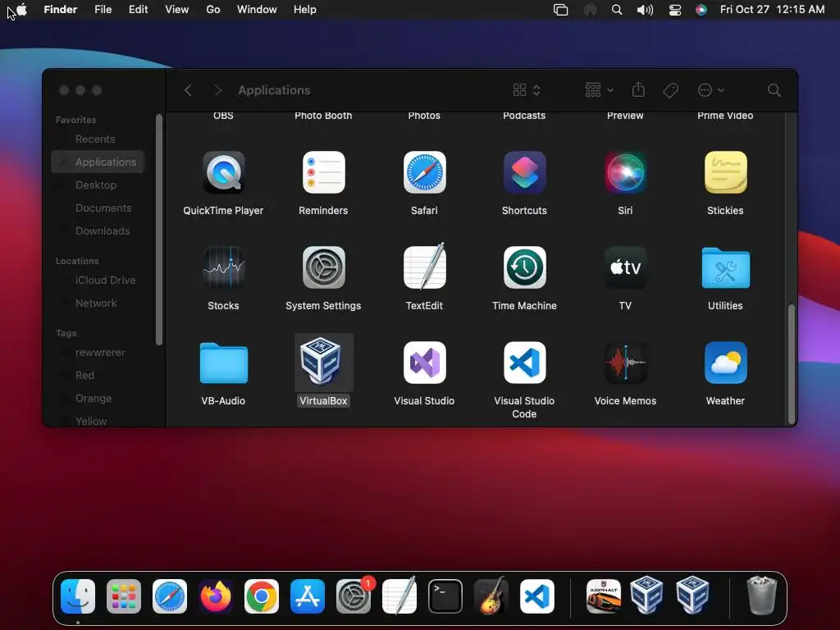Image resolution: width=840 pixels, height=630 pixels.
Task: Open the Apple menu
Action: 22,9
